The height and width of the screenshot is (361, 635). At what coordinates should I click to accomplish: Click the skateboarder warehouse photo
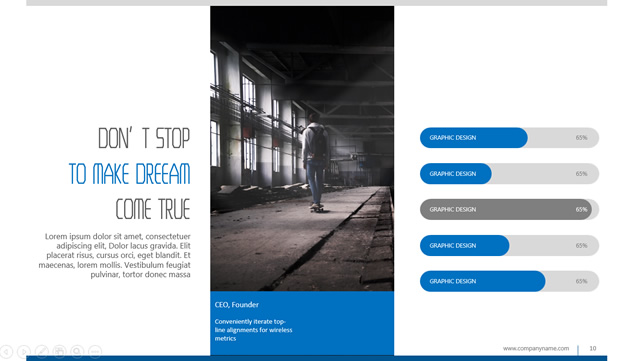(x=302, y=148)
